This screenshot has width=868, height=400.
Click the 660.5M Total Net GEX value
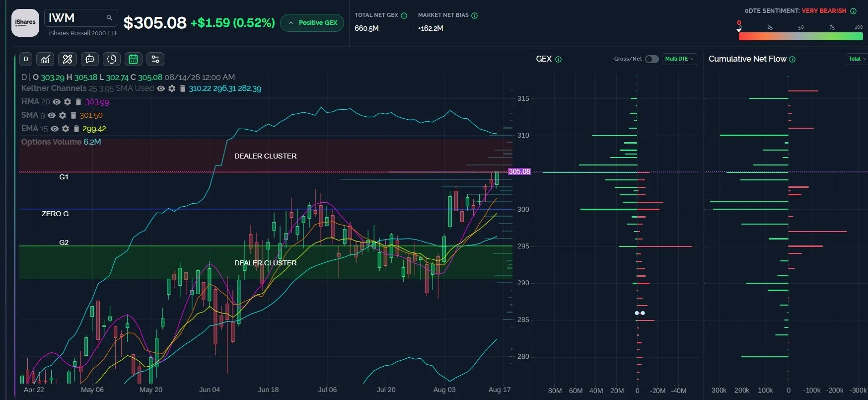[x=366, y=28]
